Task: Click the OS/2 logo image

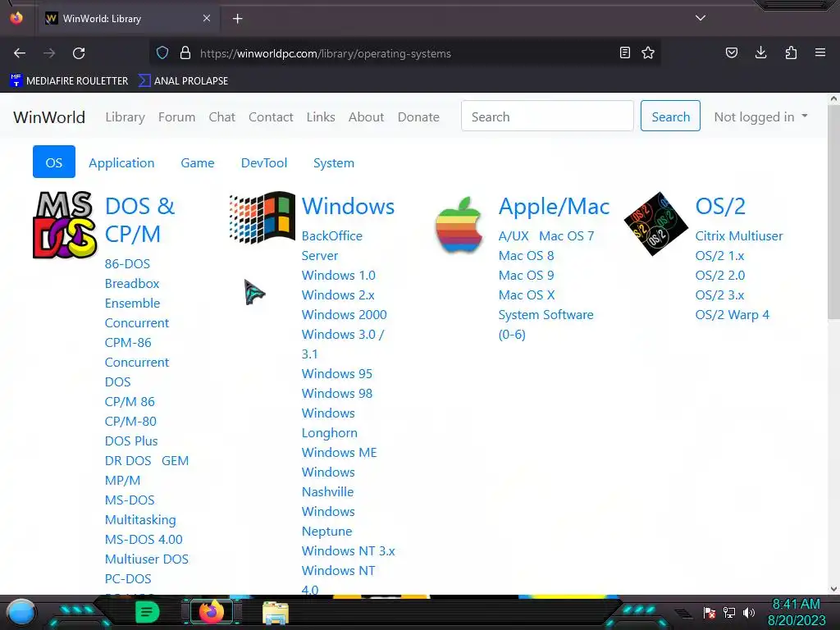Action: [x=655, y=223]
